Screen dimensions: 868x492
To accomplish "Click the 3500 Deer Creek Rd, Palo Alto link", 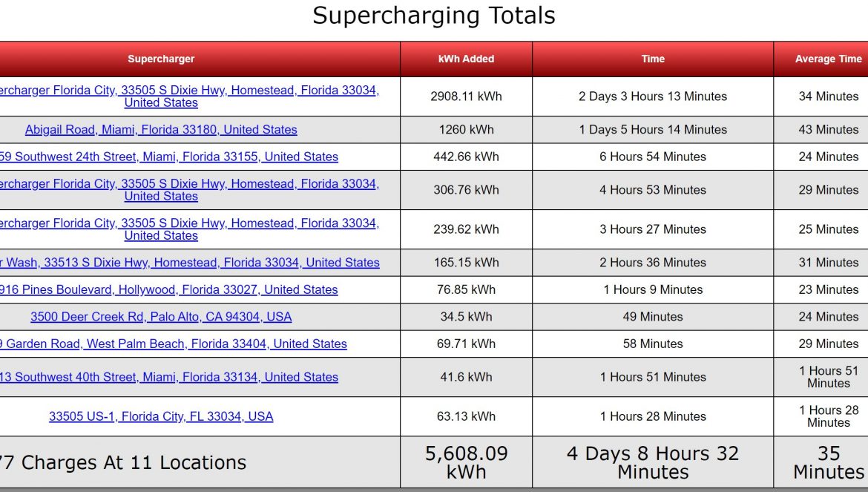I will [161, 317].
